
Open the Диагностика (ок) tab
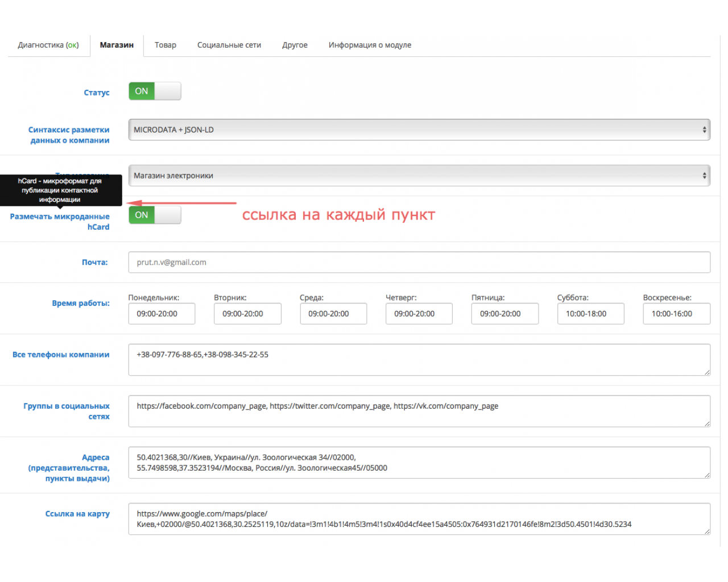48,45
